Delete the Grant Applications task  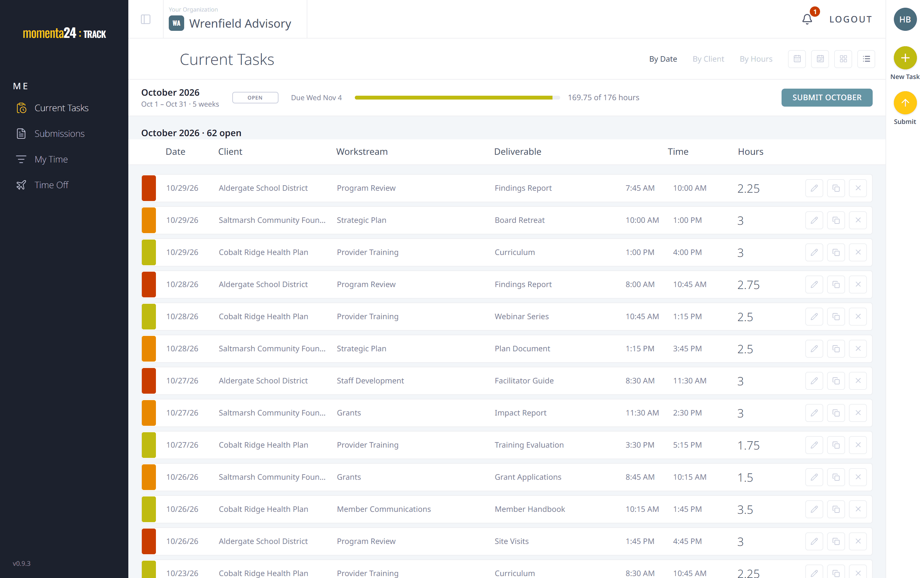tap(858, 477)
